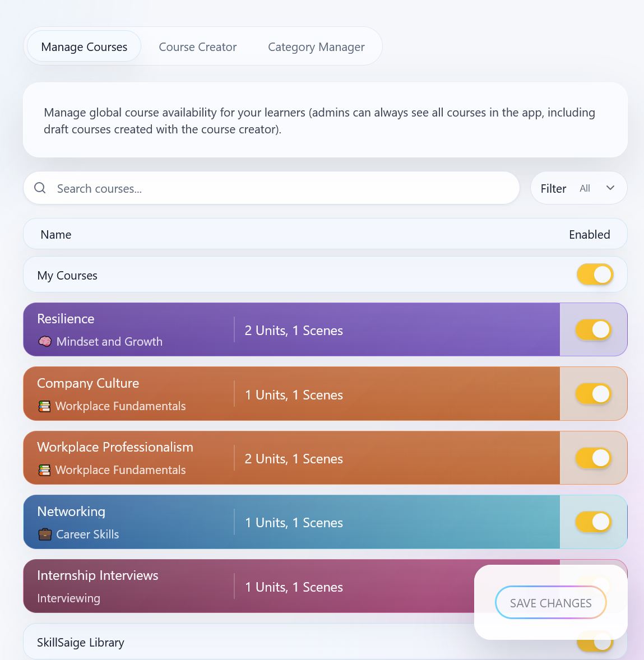Open the Category Manager tab

[316, 47]
